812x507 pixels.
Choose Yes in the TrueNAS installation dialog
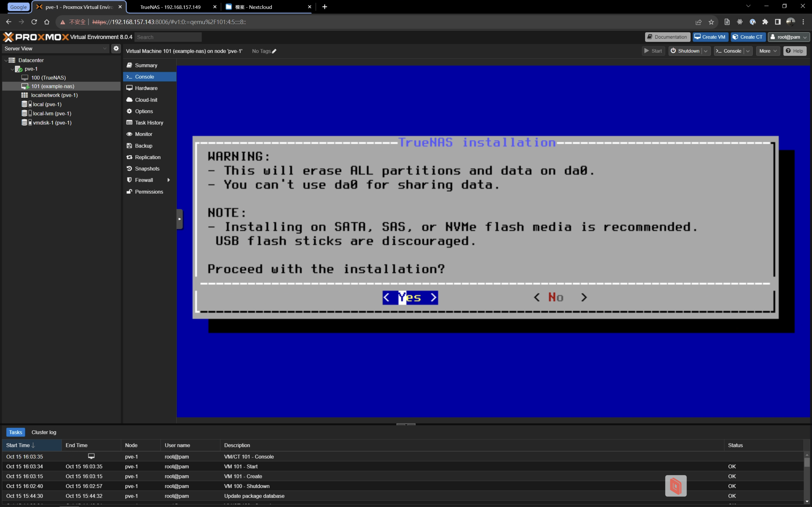[x=410, y=297]
